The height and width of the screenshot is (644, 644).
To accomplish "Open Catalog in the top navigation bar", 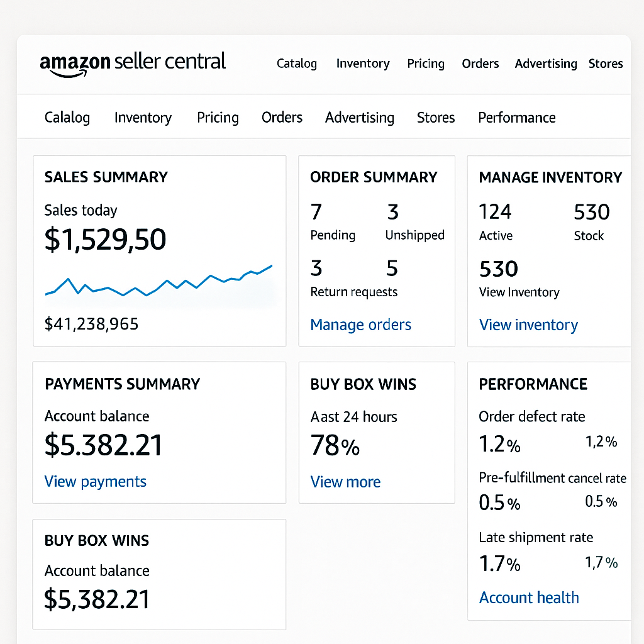I will pos(296,64).
